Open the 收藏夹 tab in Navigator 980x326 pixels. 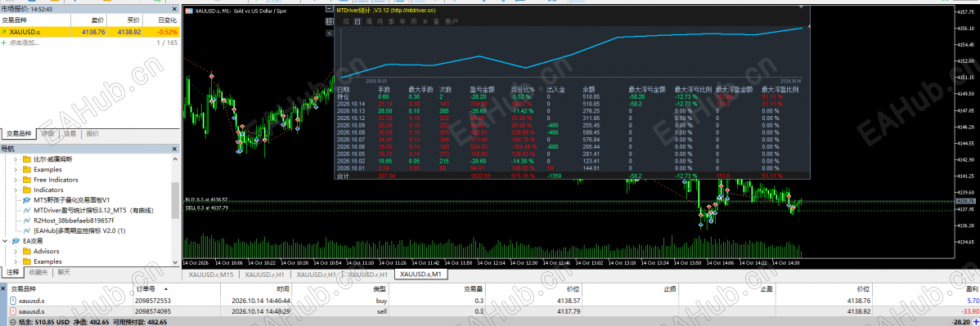[x=38, y=272]
